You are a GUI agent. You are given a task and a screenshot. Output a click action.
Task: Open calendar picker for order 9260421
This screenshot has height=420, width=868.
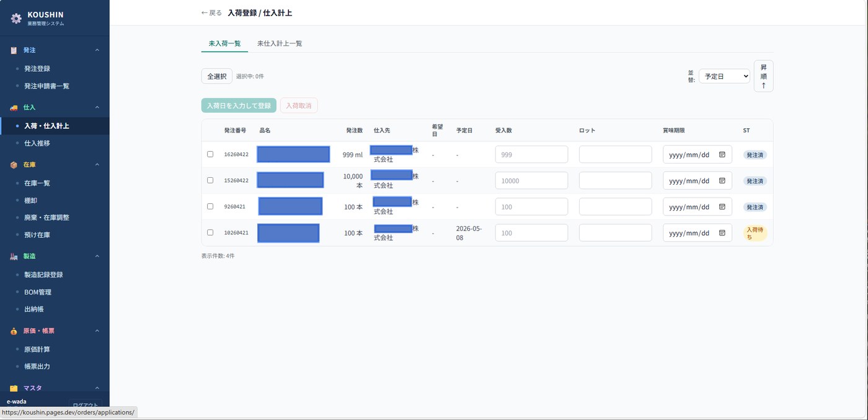(722, 206)
